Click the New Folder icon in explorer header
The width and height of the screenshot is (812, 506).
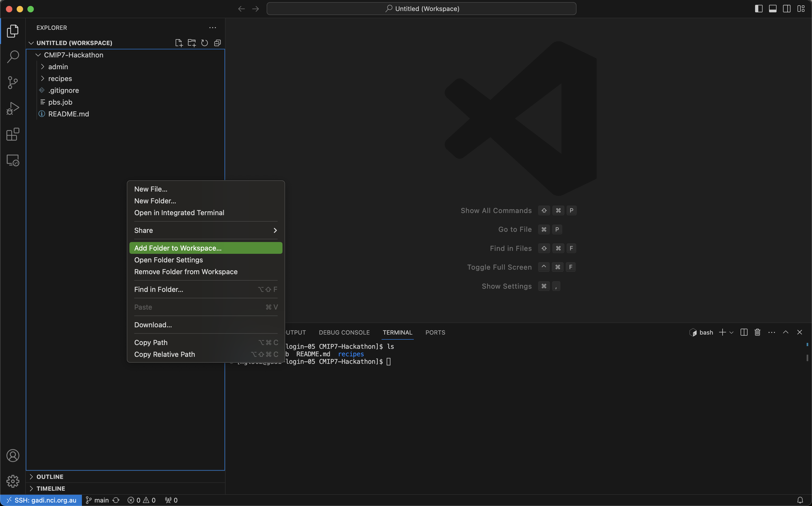click(x=191, y=43)
